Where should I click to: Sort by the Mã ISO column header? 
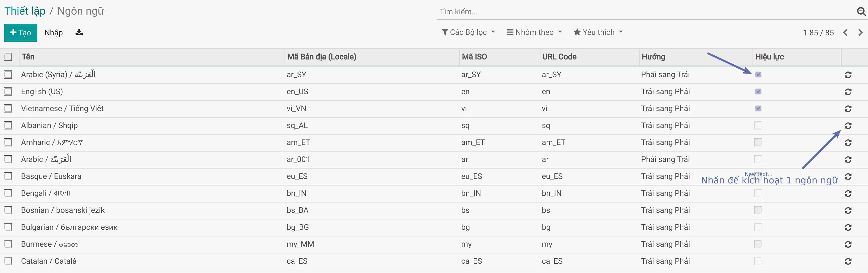pyautogui.click(x=474, y=57)
